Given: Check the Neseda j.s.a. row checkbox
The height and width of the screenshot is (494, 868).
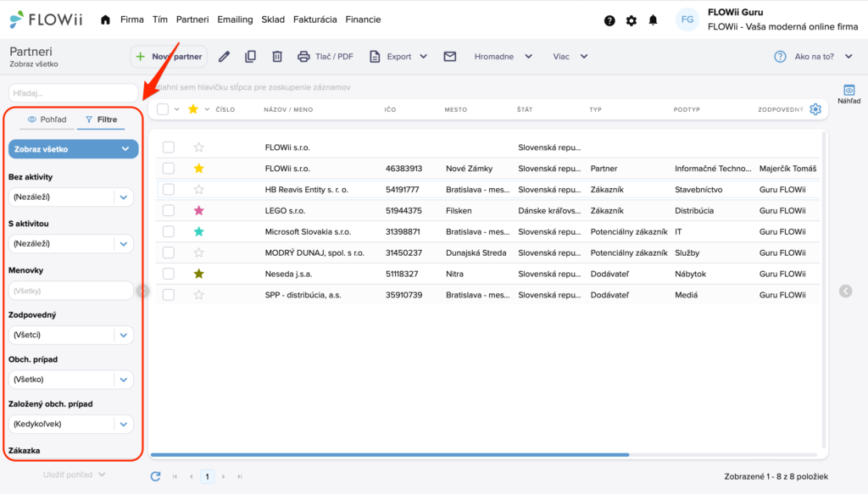Looking at the screenshot, I should tap(169, 274).
